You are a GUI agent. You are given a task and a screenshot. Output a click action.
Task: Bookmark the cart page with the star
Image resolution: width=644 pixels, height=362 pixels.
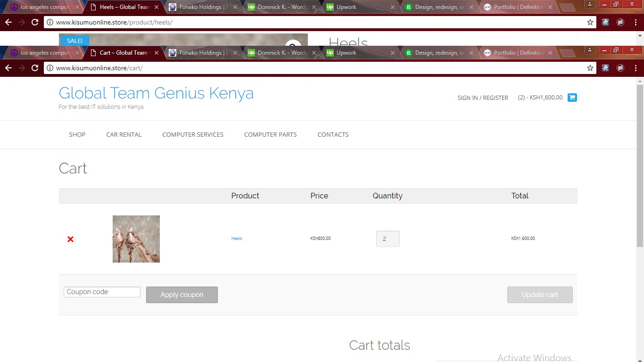(590, 68)
